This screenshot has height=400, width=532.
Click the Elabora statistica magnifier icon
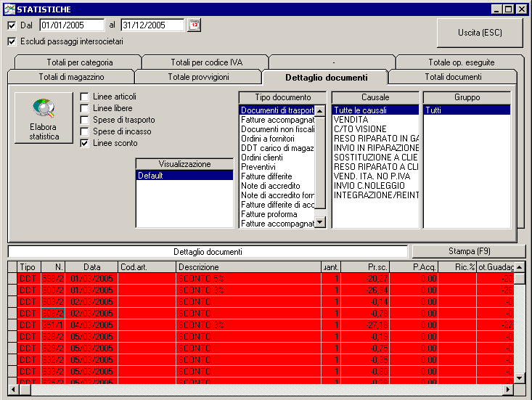44,109
